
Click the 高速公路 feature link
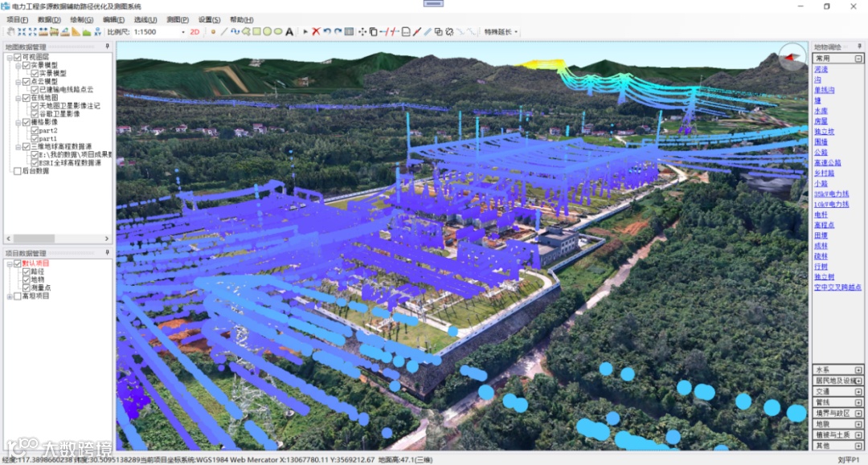[x=828, y=163]
